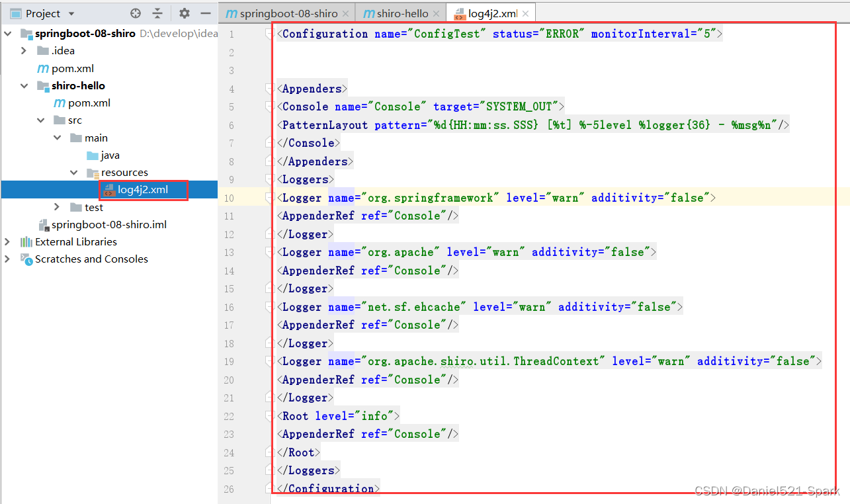Fold the org.apache Logger at line 13

(269, 251)
